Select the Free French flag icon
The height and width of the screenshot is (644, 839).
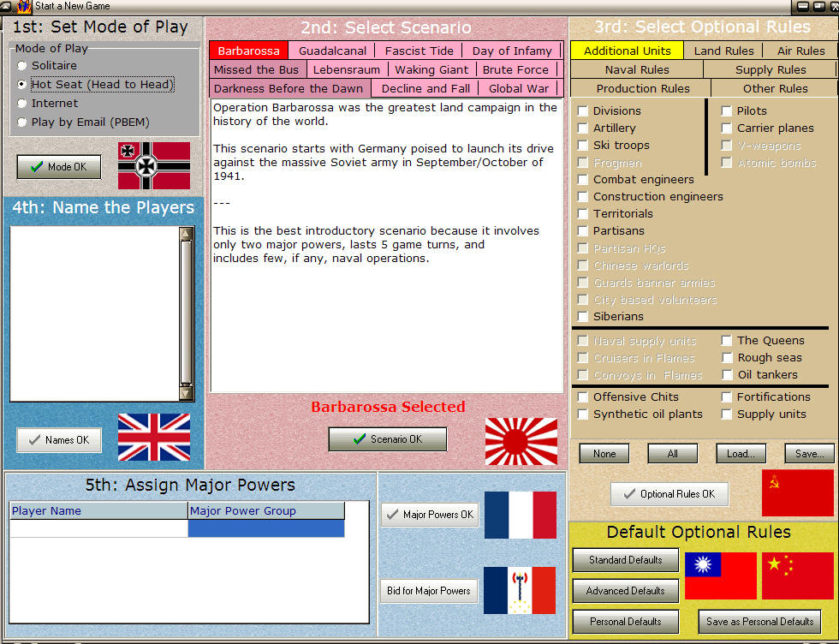coord(521,590)
